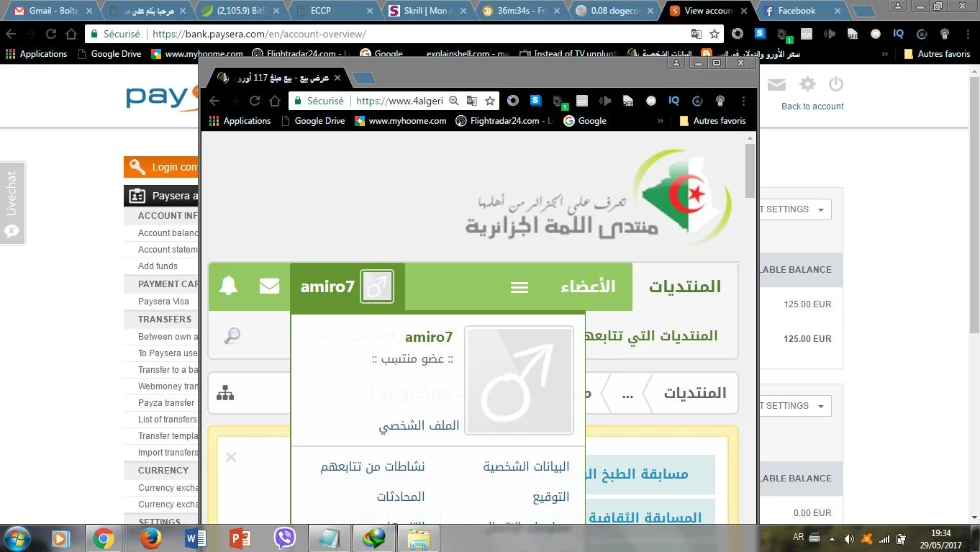Open the forum sitemap tree icon
Screen dimensions: 980x552
(225, 393)
